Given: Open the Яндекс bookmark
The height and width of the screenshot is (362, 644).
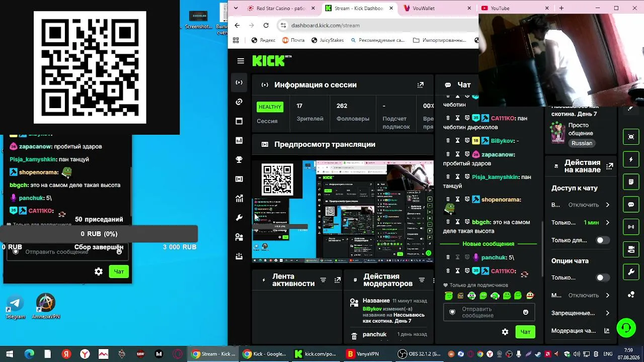Looking at the screenshot, I should click(x=264, y=40).
